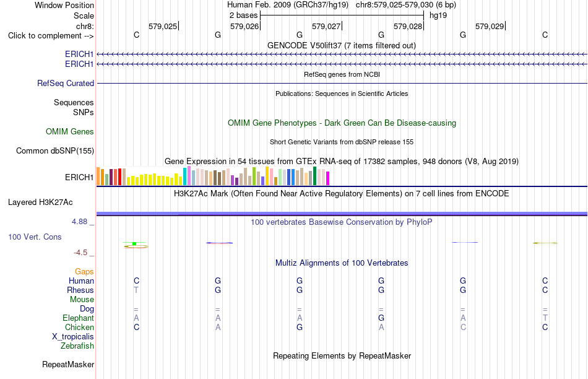Click the Gaps row label
Viewport: 588px width, 379px height.
click(x=84, y=272)
